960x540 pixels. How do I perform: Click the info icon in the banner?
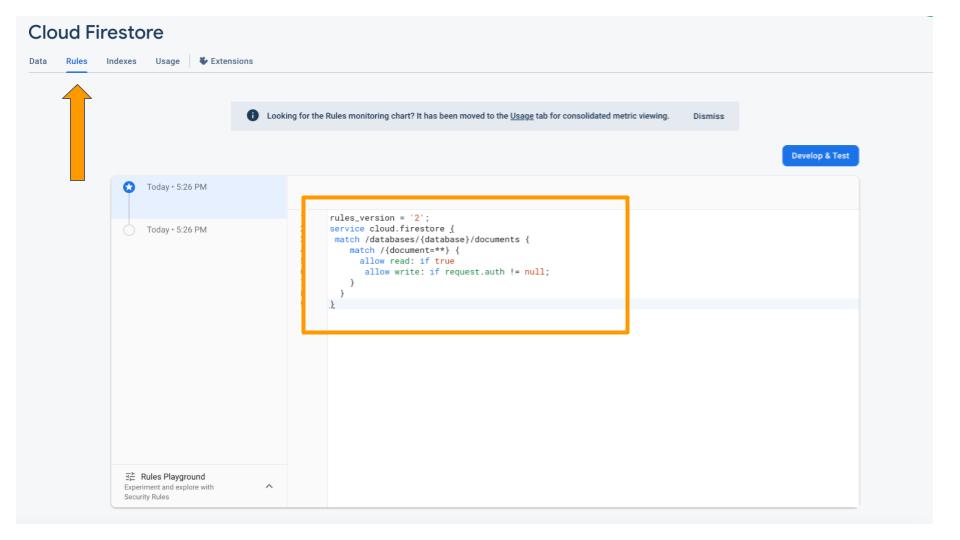252,115
